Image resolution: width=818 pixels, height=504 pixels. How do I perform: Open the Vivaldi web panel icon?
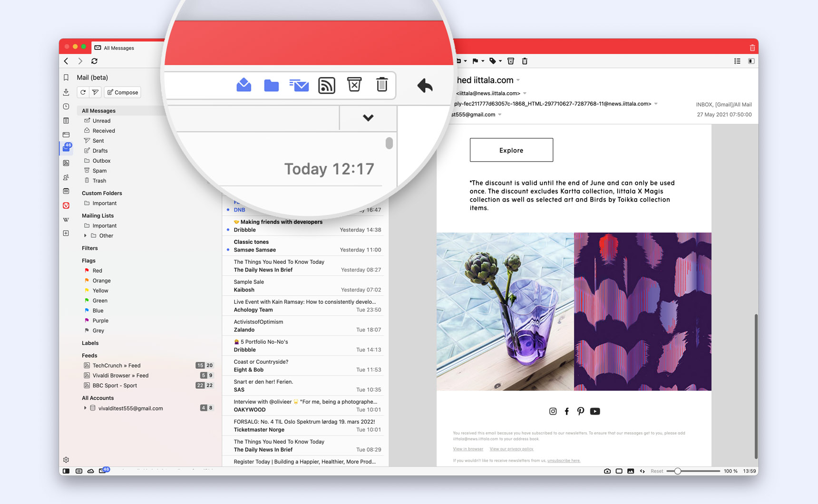coord(66,205)
